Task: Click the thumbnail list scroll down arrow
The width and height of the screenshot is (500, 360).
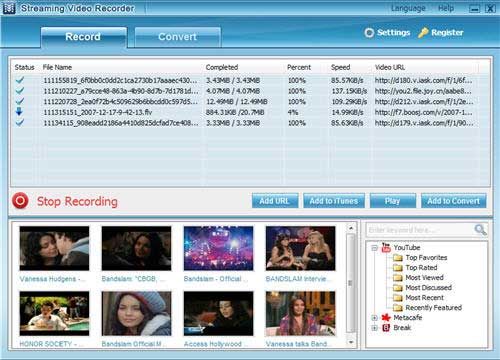Action: pos(351,342)
